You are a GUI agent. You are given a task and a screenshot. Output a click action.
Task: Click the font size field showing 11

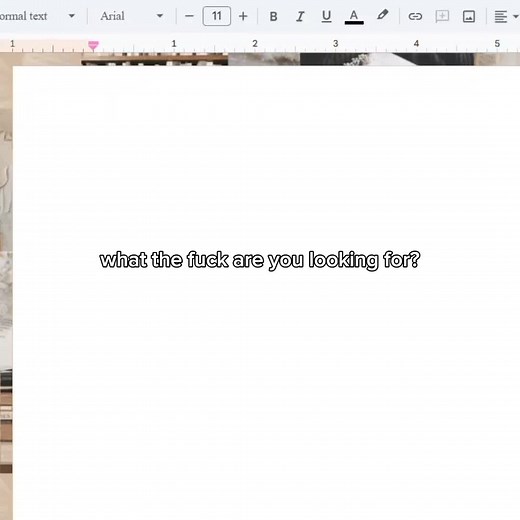(x=217, y=16)
